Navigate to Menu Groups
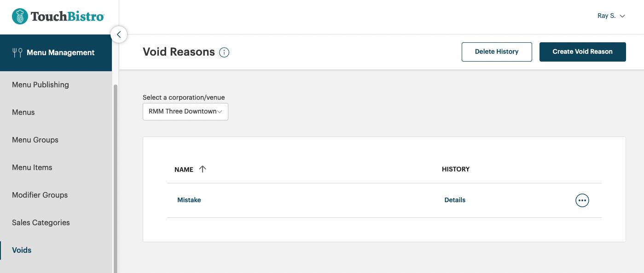This screenshot has width=644, height=273. pos(35,140)
